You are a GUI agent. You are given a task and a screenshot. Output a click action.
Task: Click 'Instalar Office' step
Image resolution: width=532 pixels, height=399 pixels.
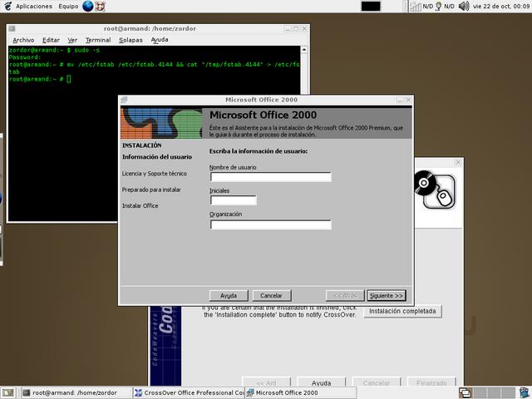click(140, 205)
